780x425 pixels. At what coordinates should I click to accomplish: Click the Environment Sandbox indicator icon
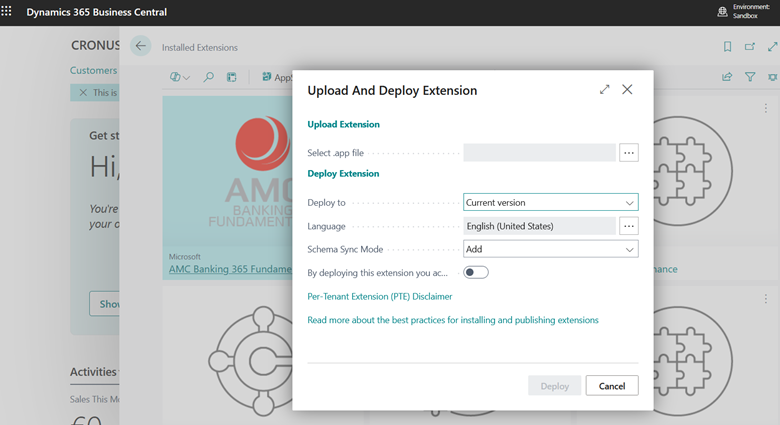click(723, 12)
